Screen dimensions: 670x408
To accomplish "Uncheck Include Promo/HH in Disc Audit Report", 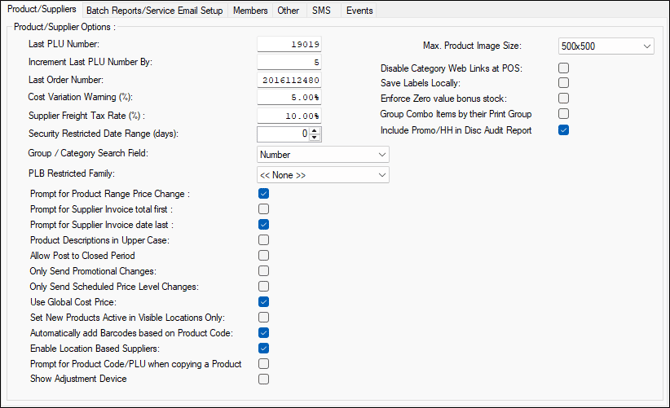I will click(x=564, y=130).
